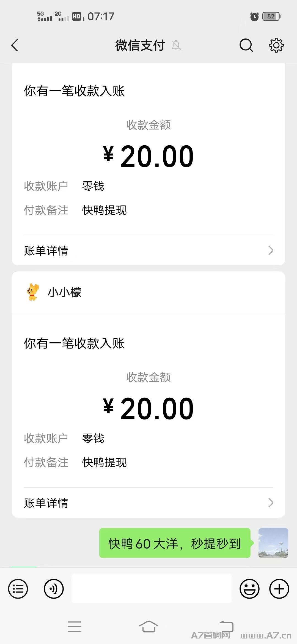The height and width of the screenshot is (644, 297).
Task: Tap the muted notification bell icon
Action: pyautogui.click(x=176, y=45)
